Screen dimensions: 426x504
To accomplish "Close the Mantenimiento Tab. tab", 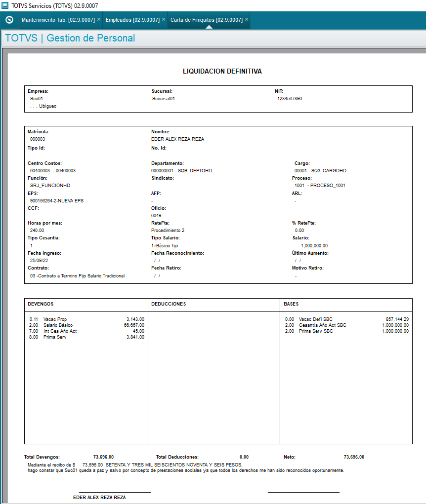I will point(99,20).
